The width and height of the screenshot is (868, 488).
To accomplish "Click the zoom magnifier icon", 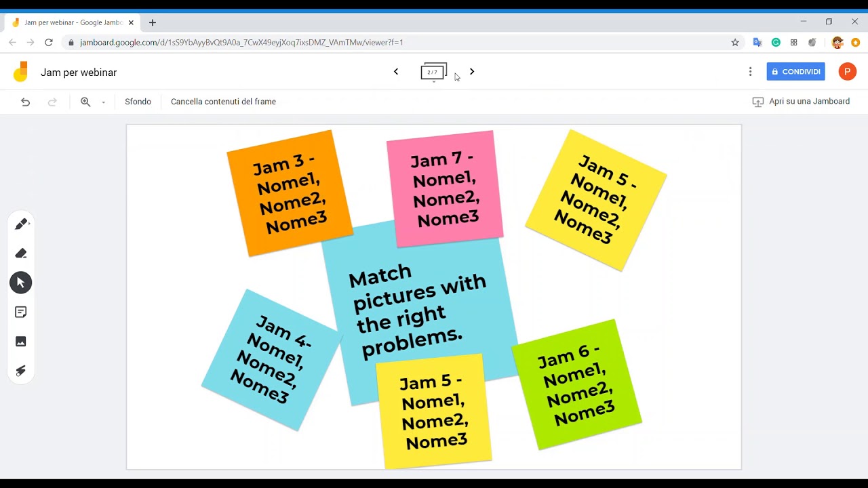I will coord(85,102).
